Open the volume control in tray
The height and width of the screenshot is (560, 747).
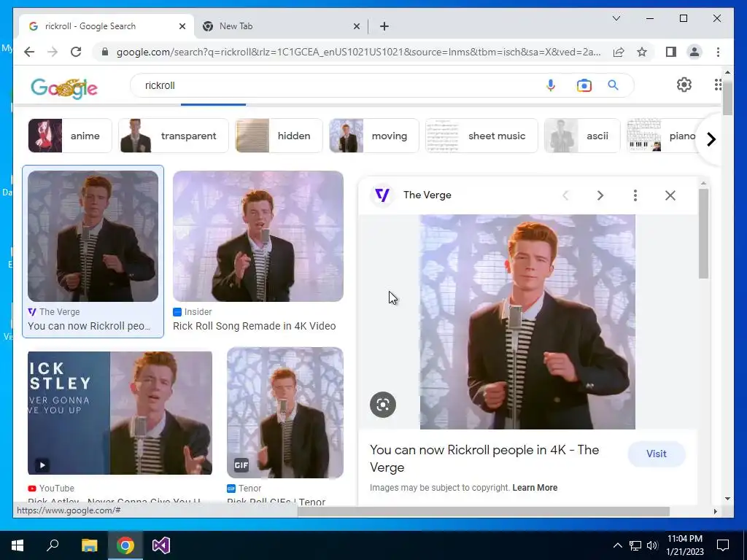pos(652,545)
